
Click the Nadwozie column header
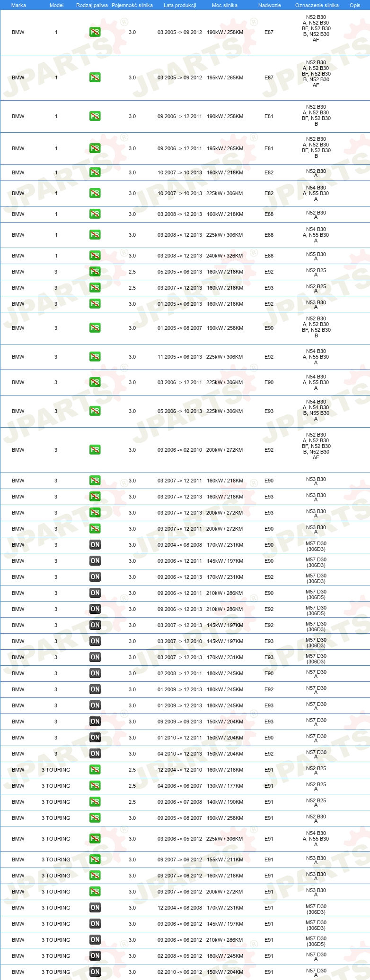pyautogui.click(x=270, y=5)
